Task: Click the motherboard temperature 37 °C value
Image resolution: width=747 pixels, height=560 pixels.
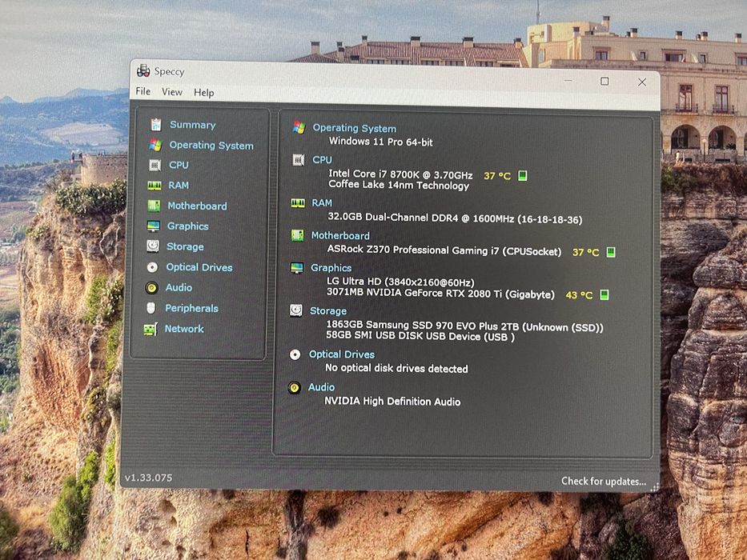Action: [x=585, y=252]
